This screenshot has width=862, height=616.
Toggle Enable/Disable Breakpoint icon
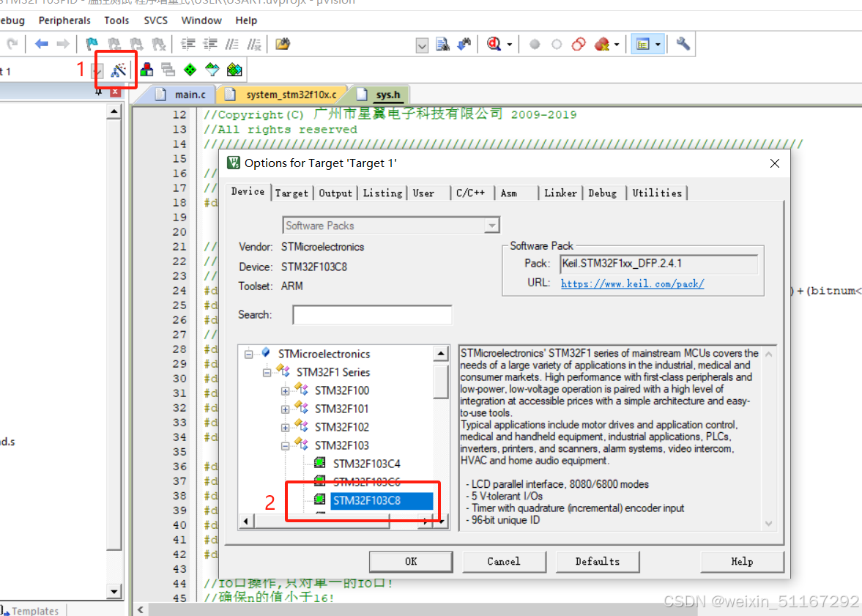tap(557, 44)
